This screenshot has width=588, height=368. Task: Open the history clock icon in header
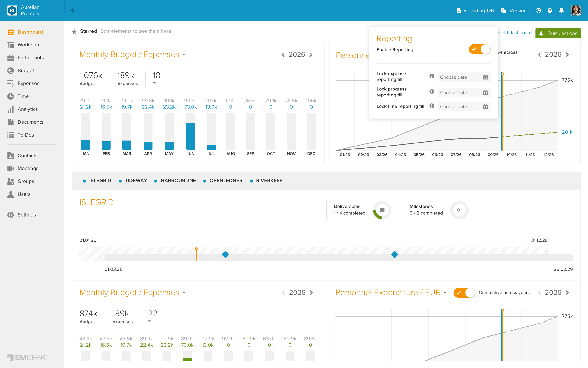tap(538, 10)
